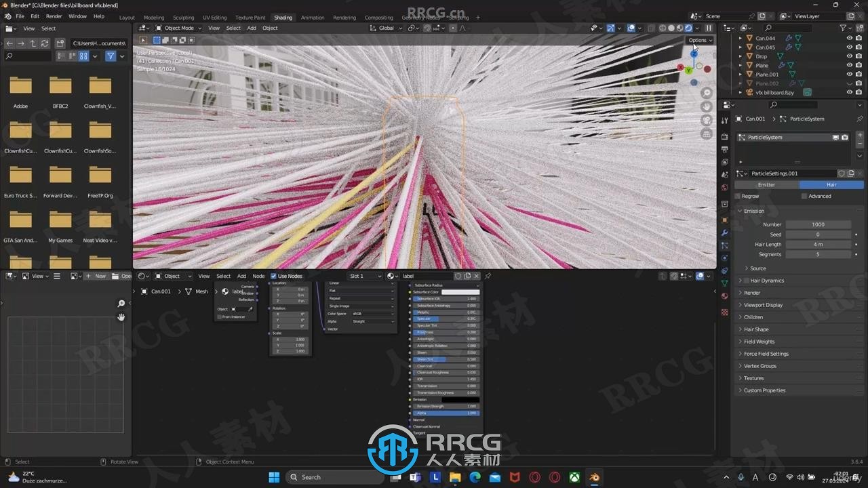This screenshot has height=488, width=868.
Task: Hide Can.044 in viewport
Action: tap(849, 38)
